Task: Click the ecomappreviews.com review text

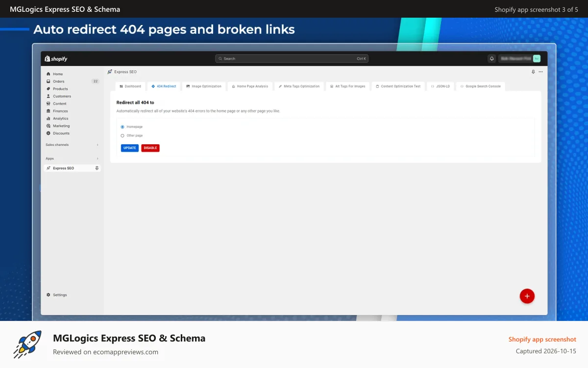Action: 106,352
